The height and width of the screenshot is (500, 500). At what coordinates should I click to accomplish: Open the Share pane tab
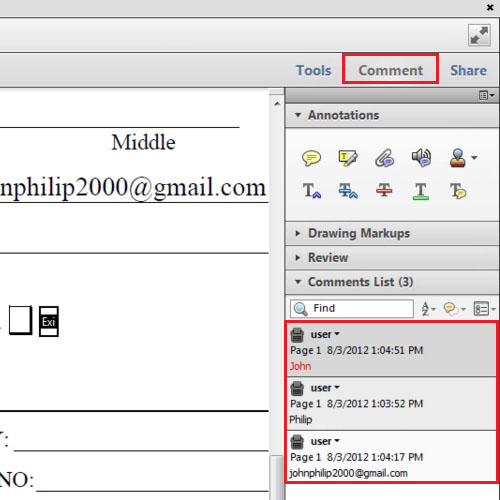coord(468,70)
